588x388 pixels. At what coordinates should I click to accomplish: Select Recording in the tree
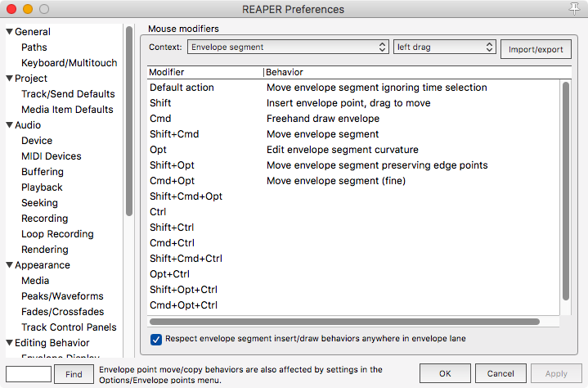point(45,219)
